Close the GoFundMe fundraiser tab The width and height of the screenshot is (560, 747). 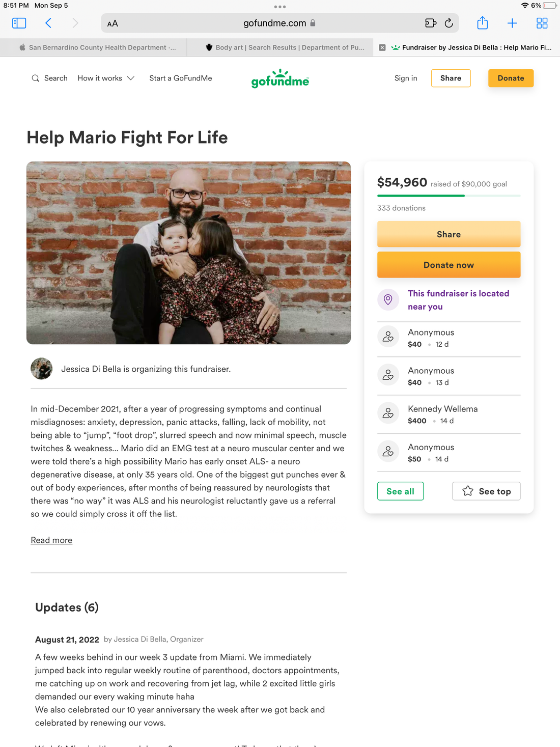382,47
